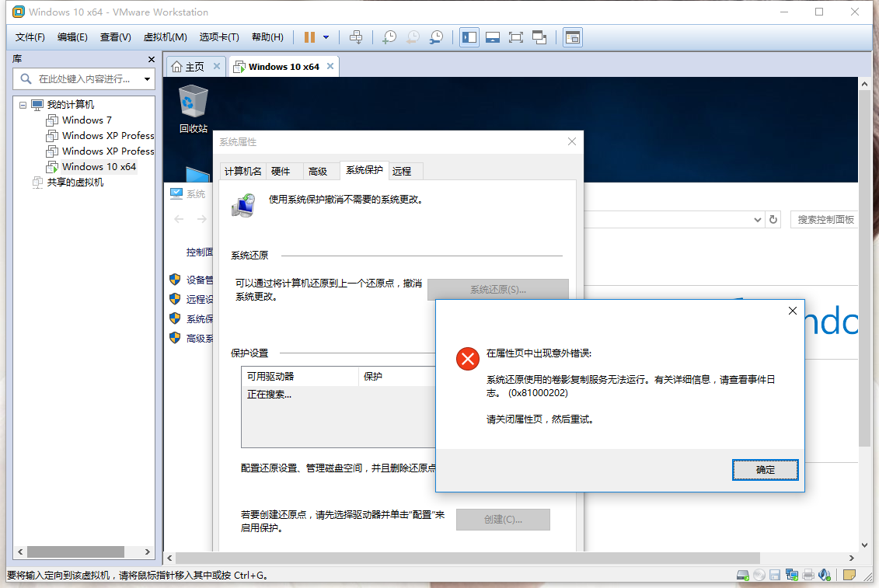Enter full screen mode via toolbar icon
Viewport: 879px width, 588px height.
tap(516, 37)
